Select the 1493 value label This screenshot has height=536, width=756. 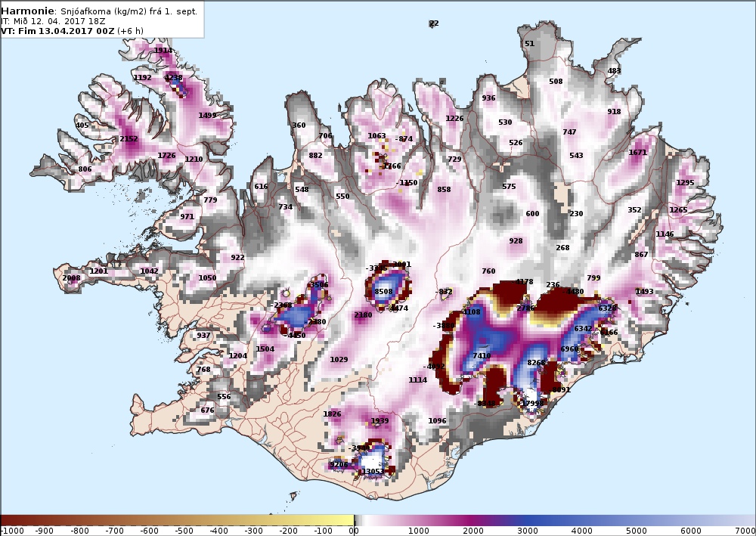pyautogui.click(x=645, y=291)
